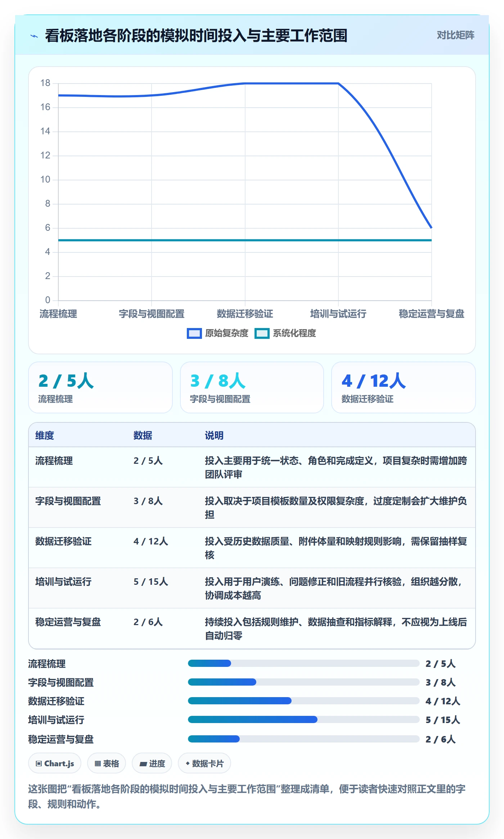
Task: Select the Chart.js tag chip
Action: [55, 763]
